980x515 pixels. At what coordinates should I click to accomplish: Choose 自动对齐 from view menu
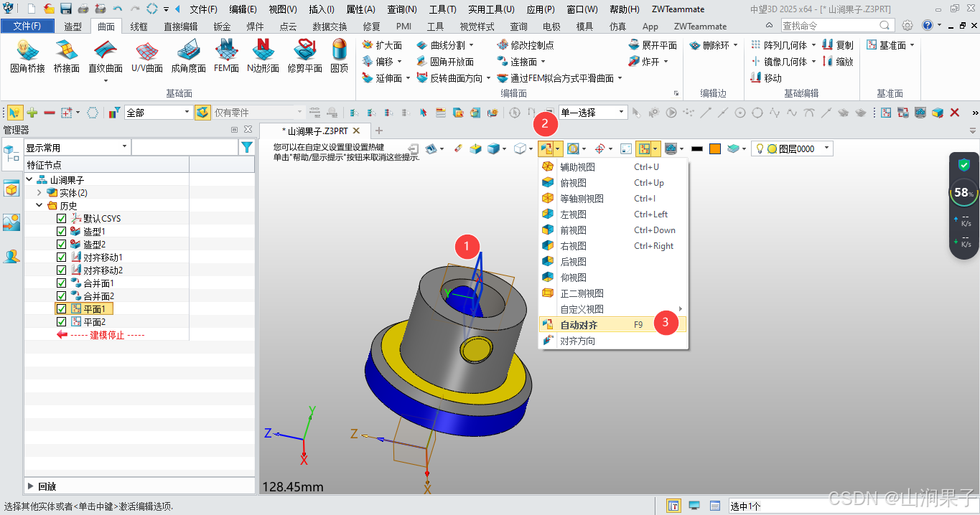[612, 325]
